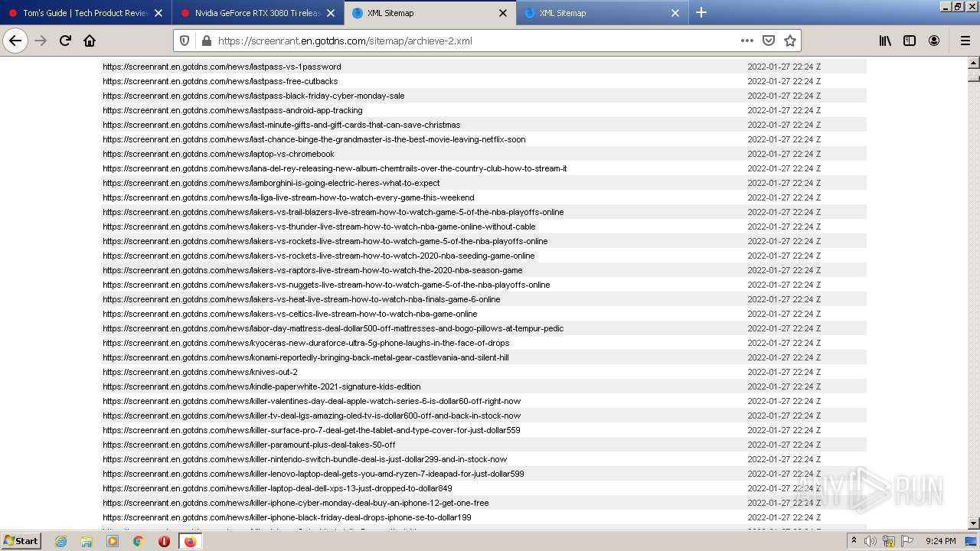Open the killer-iphone-cyber-monday-deal link
980x551 pixels.
pyautogui.click(x=296, y=503)
